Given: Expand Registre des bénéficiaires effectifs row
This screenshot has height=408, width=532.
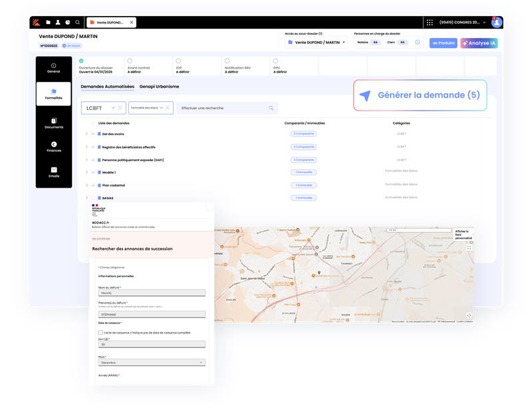Looking at the screenshot, I should click(x=86, y=147).
